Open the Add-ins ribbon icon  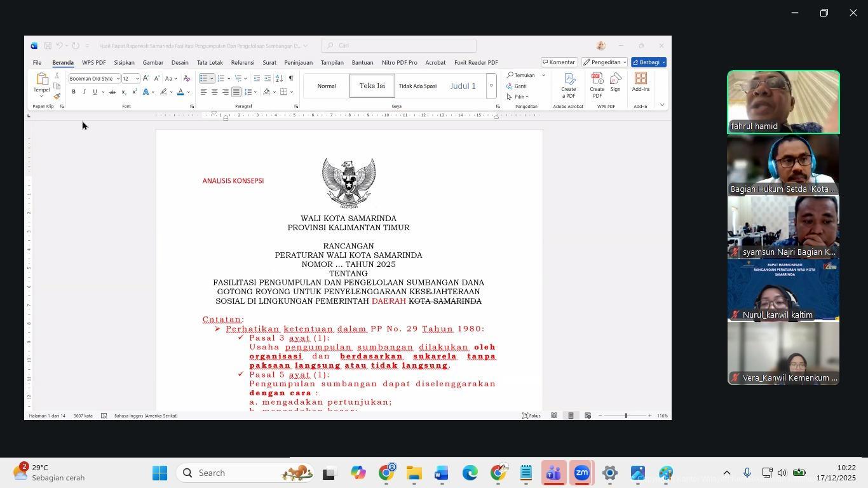[x=641, y=82]
